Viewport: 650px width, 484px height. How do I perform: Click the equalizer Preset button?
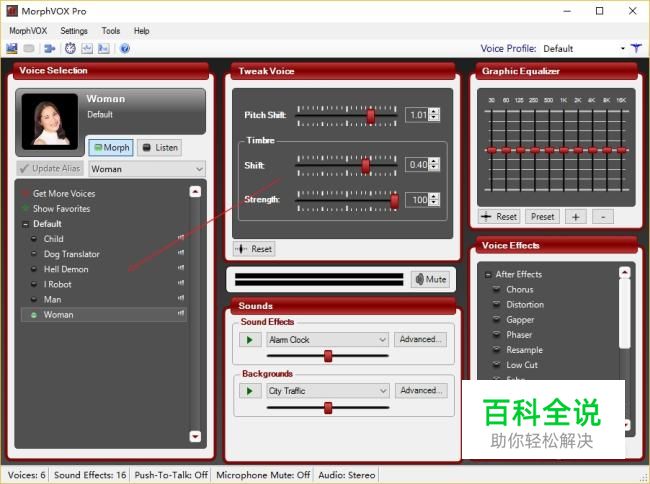(x=542, y=217)
